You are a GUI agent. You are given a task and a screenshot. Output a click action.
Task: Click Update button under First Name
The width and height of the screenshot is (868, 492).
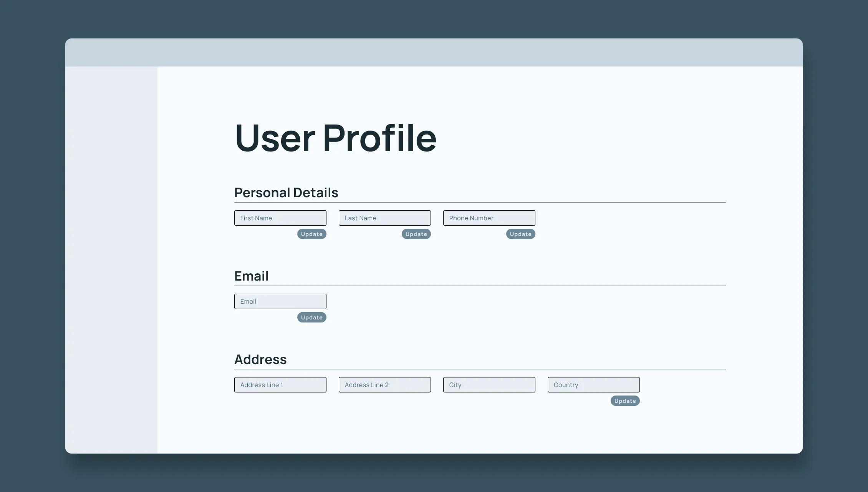[x=311, y=234]
